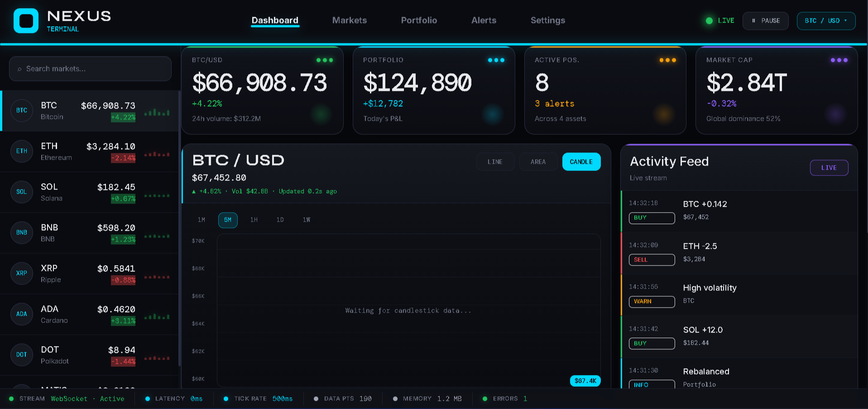This screenshot has height=409, width=868.
Task: Select the 5M chart timeframe
Action: [x=228, y=220]
